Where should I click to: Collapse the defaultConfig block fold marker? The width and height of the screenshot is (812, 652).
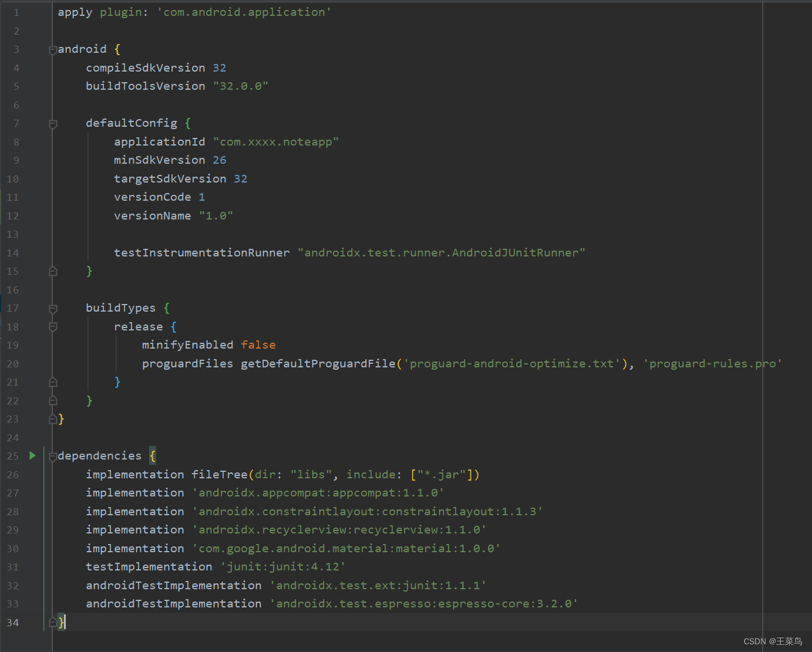pyautogui.click(x=53, y=124)
